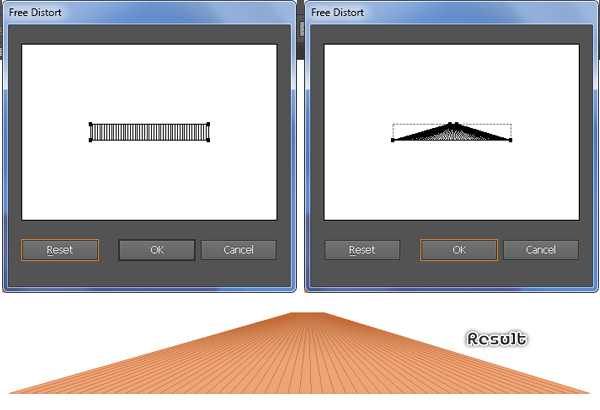Select bottom-left handle of distorted shape, right preview

393,140
